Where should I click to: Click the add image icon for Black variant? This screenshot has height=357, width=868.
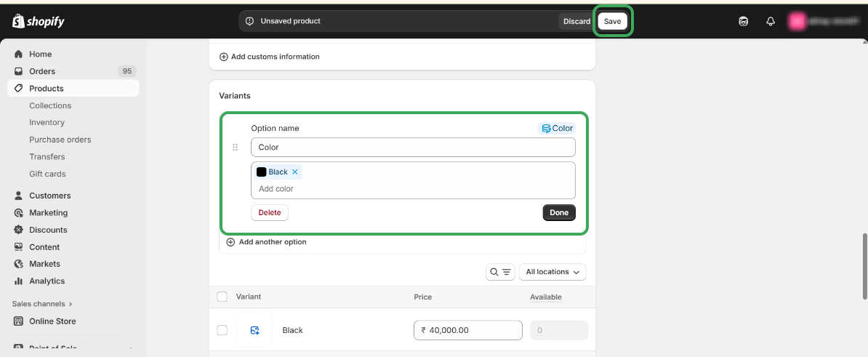(254, 330)
